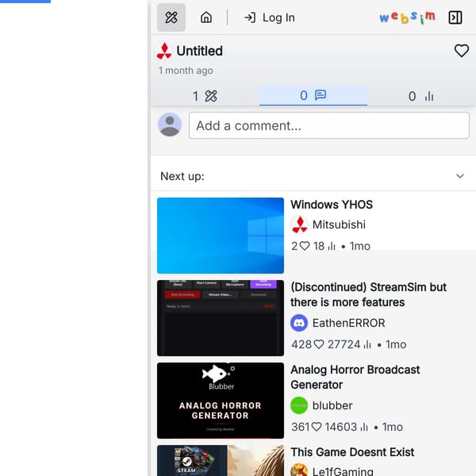Click blubber's green avatar

click(299, 405)
